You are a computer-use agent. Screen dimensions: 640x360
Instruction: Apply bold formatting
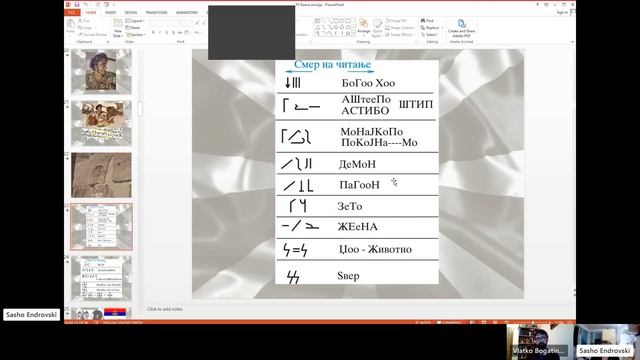pos(153,33)
